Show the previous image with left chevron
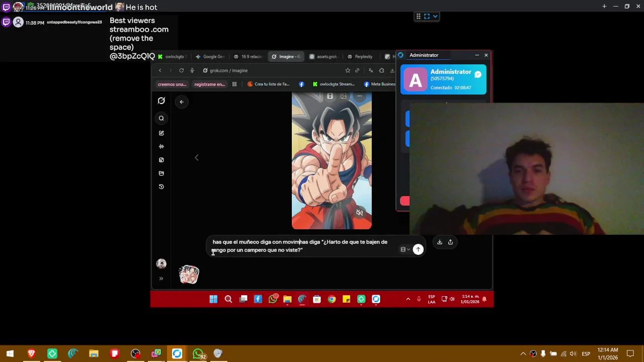The height and width of the screenshot is (362, 644). [x=197, y=158]
